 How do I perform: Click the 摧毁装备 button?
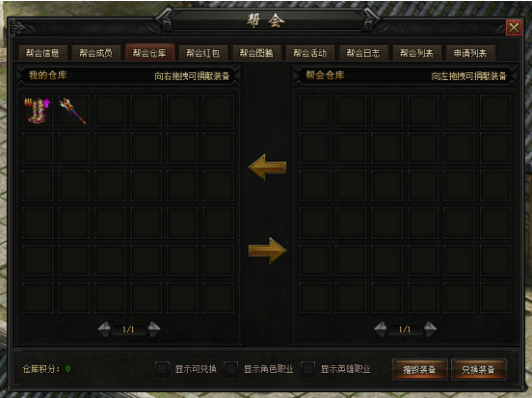pos(419,369)
